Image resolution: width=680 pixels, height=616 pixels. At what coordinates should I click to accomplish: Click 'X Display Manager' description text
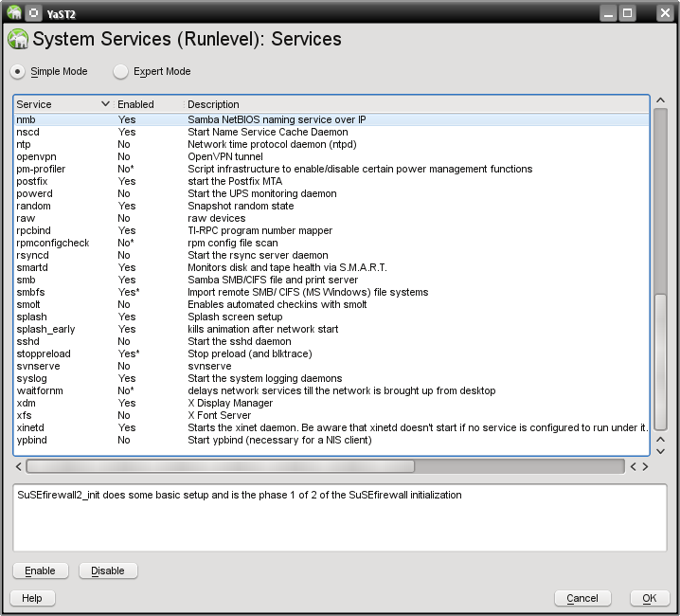[230, 404]
